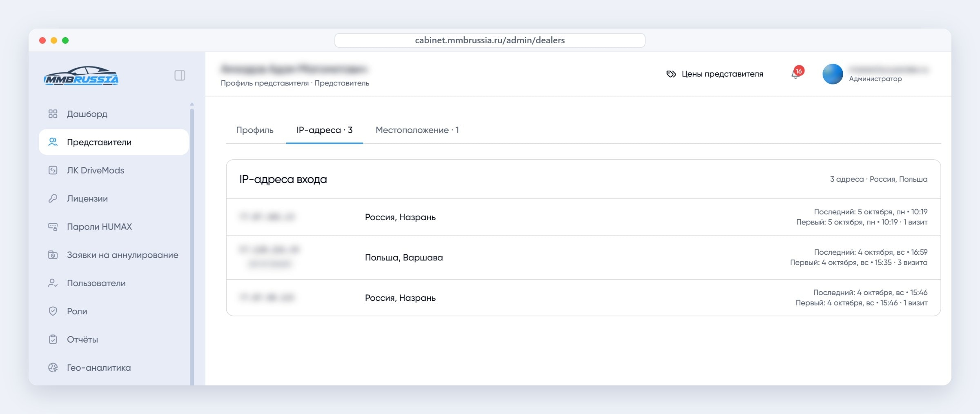Open Дашборд in the sidebar
The width and height of the screenshot is (980, 414).
tap(114, 114)
